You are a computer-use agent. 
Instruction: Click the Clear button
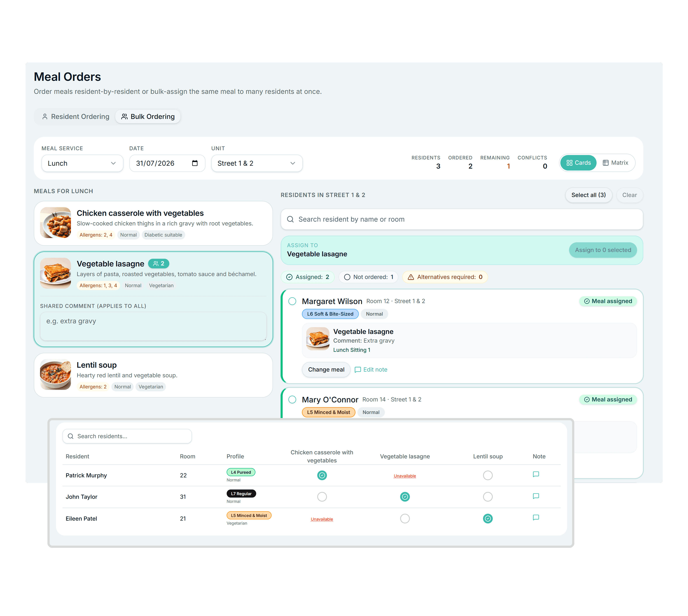click(629, 195)
